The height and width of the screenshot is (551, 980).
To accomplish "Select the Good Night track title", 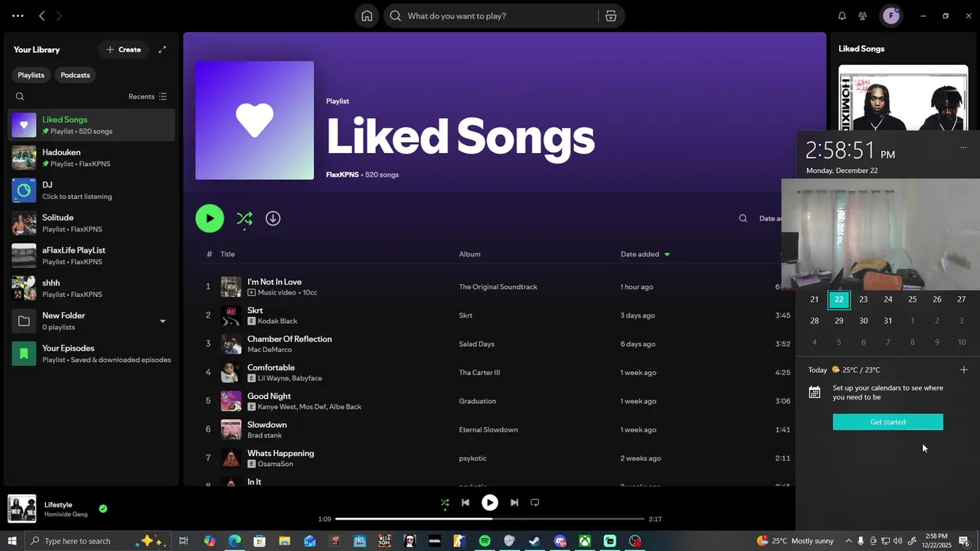I will [x=269, y=396].
